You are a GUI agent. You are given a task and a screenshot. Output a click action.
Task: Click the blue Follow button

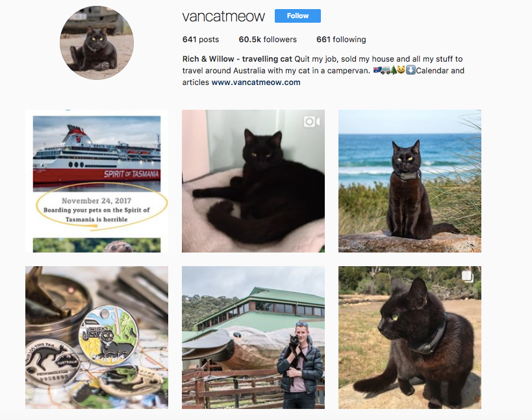pos(298,16)
